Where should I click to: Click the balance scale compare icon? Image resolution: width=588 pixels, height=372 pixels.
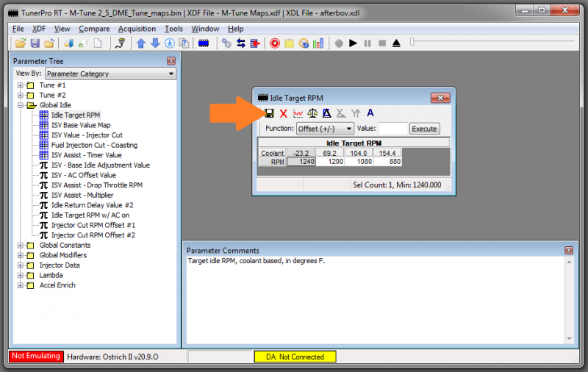click(312, 113)
